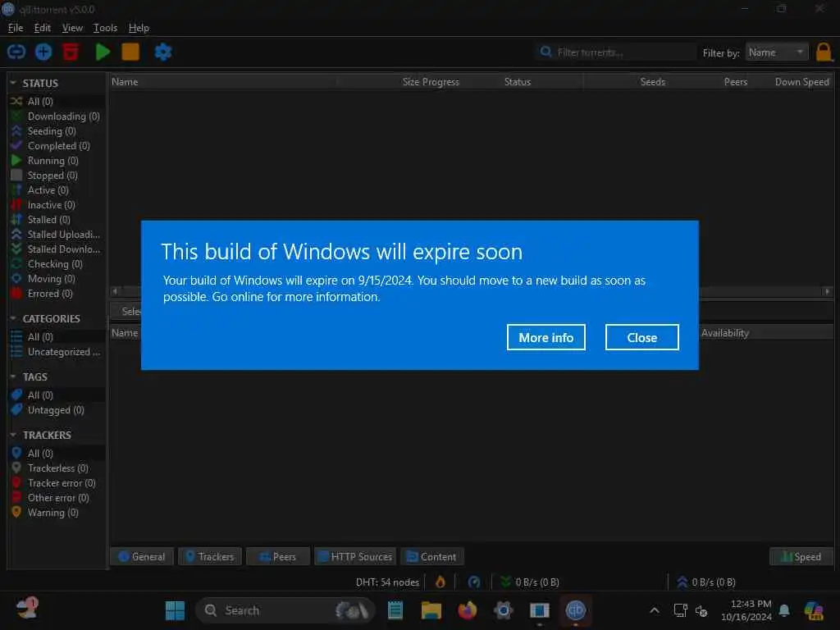Open the Tools menu

pos(105,28)
